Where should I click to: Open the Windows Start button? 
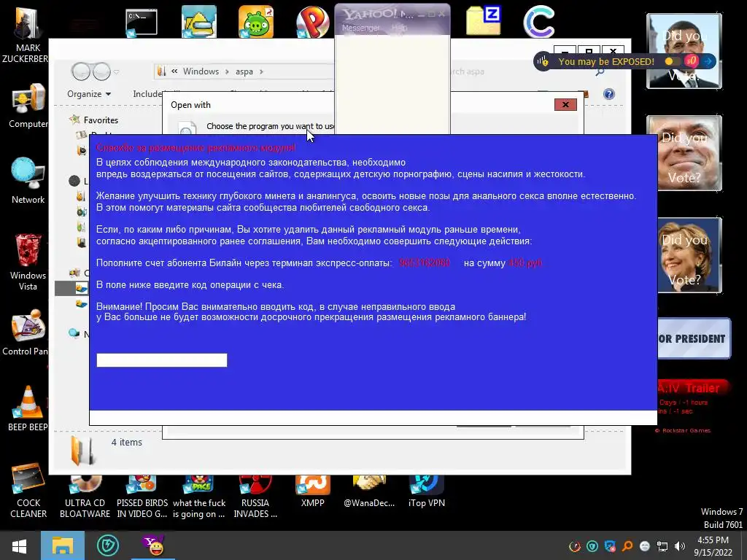tap(19, 545)
